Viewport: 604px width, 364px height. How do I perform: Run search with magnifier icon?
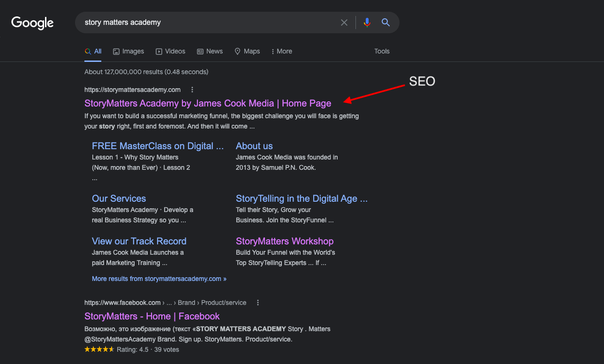click(386, 23)
